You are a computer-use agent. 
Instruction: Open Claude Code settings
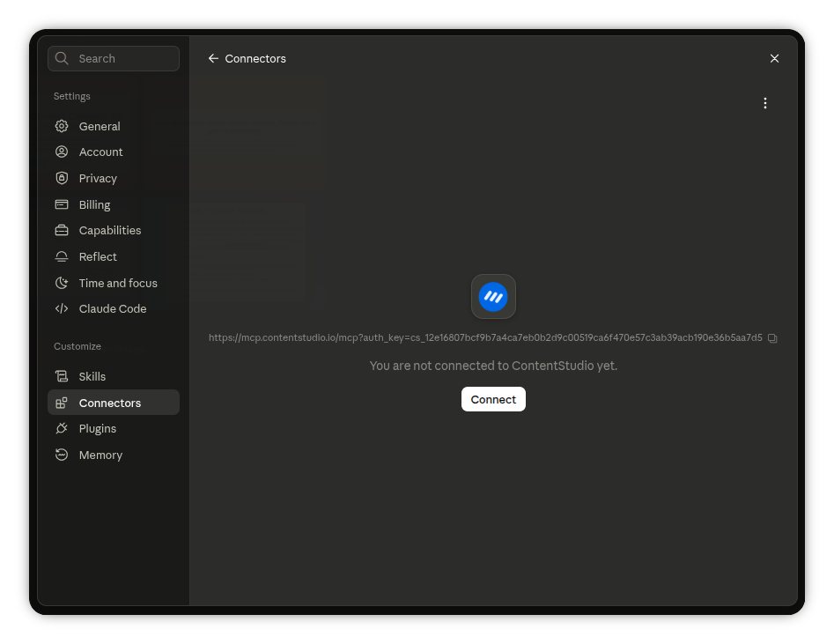pyautogui.click(x=114, y=308)
